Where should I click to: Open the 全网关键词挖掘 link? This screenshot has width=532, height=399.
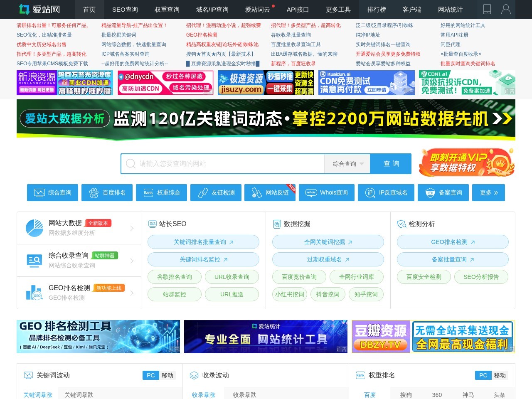[x=328, y=242]
